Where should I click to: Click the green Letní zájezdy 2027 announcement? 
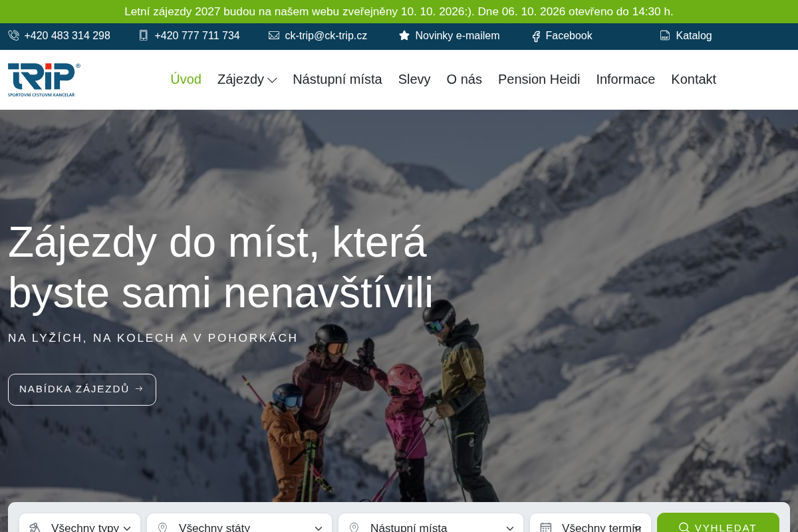[x=399, y=11]
